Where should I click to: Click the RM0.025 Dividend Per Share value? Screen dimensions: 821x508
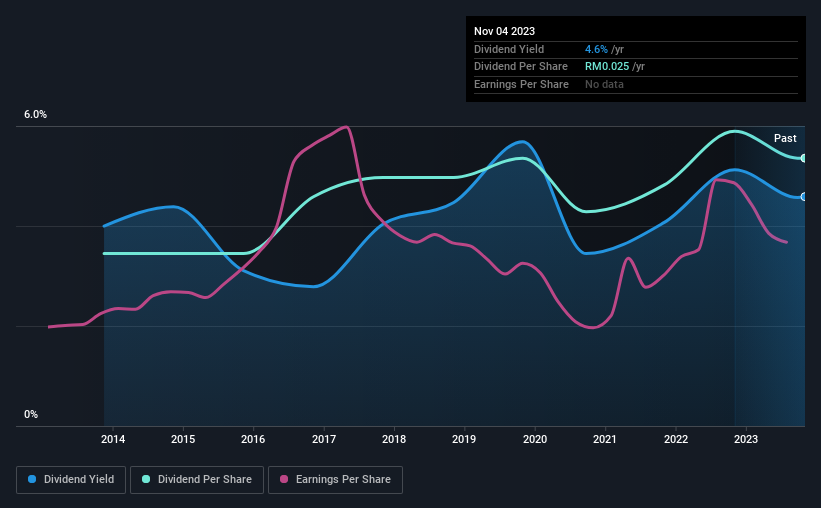(607, 67)
